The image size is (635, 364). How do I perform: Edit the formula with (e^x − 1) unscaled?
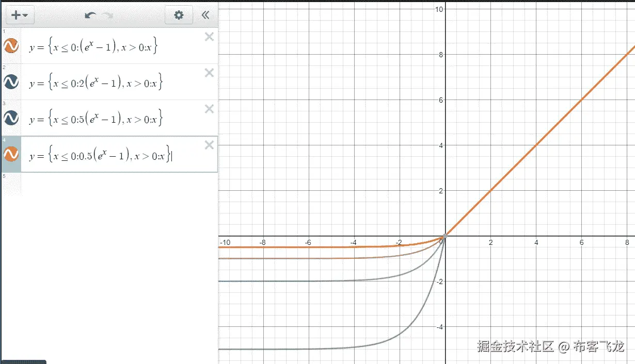pyautogui.click(x=93, y=47)
